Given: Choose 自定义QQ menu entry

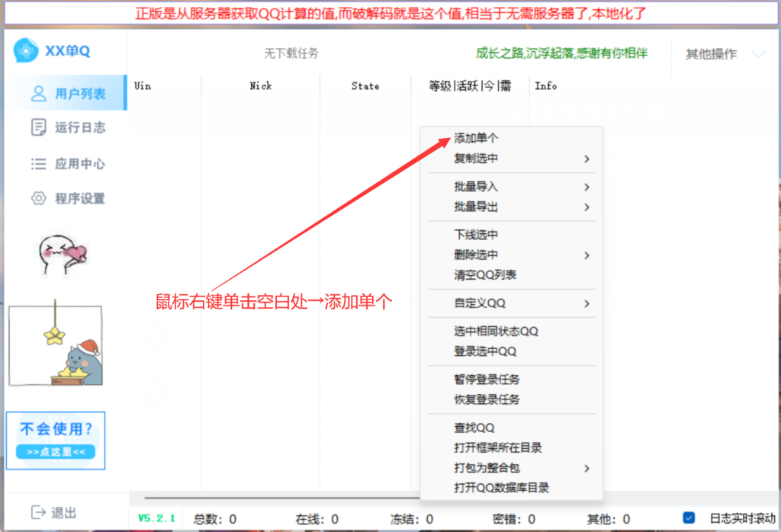Looking at the screenshot, I should coord(512,303).
